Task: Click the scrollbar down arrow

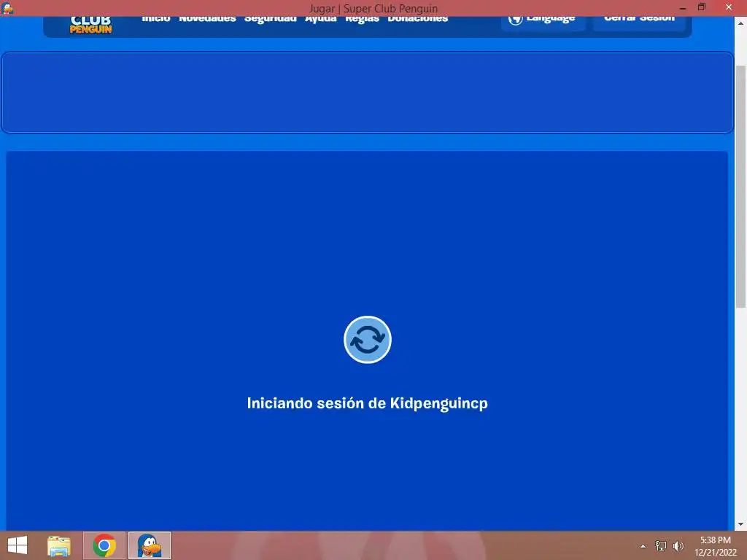Action: tap(740, 524)
